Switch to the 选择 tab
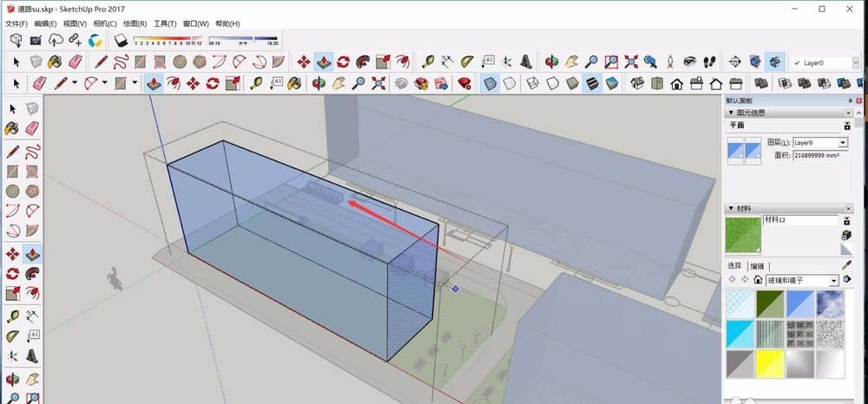 click(734, 266)
